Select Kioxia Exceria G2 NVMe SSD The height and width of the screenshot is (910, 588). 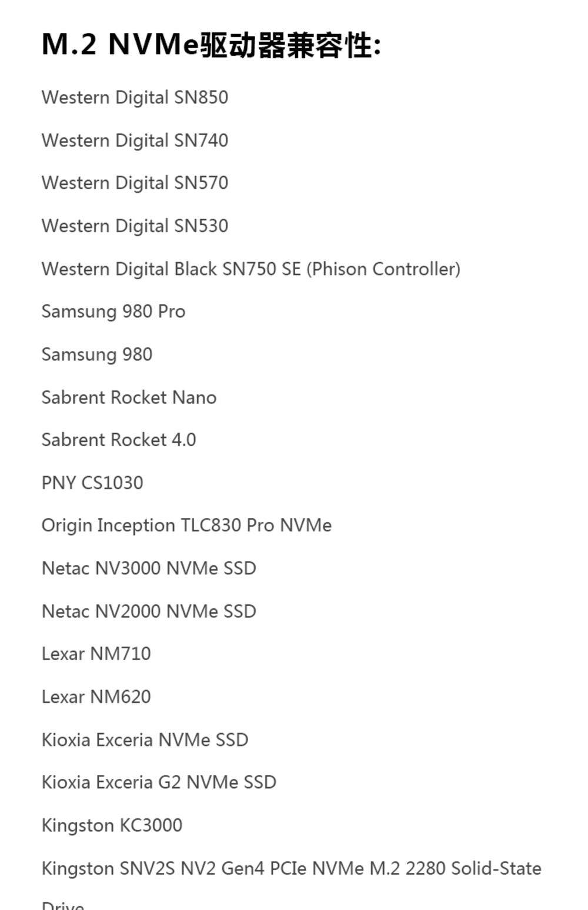point(159,782)
